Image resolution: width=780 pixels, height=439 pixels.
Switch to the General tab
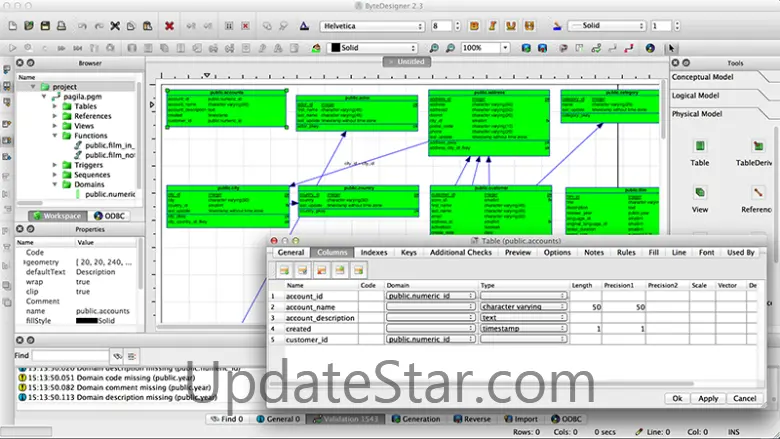(291, 253)
